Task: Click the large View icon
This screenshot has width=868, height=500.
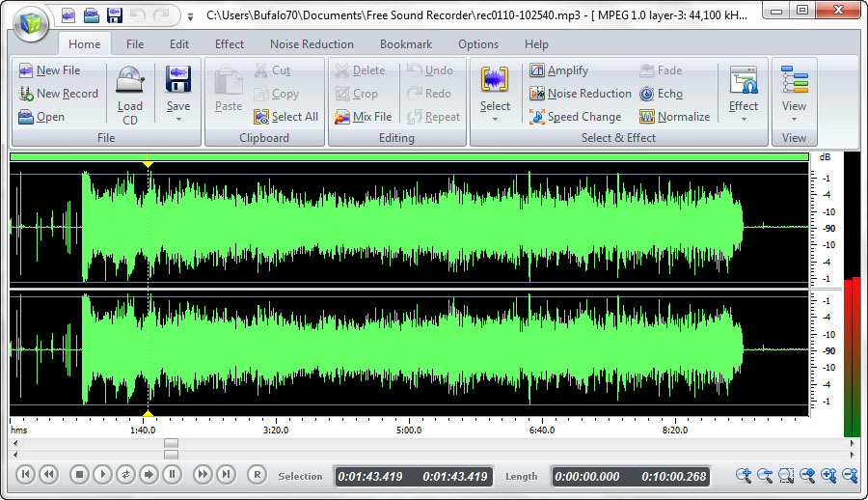Action: click(795, 80)
